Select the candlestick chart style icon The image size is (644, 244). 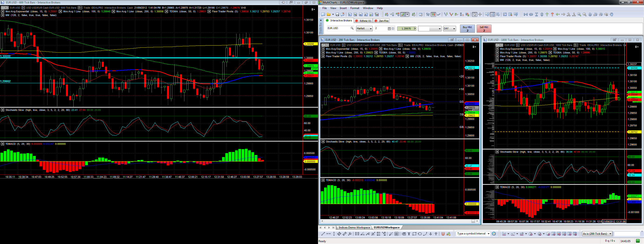[433, 14]
